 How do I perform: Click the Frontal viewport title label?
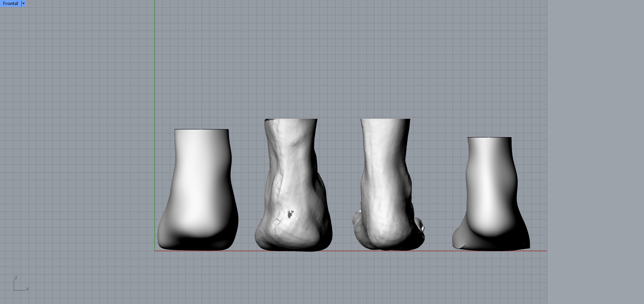pos(10,3)
